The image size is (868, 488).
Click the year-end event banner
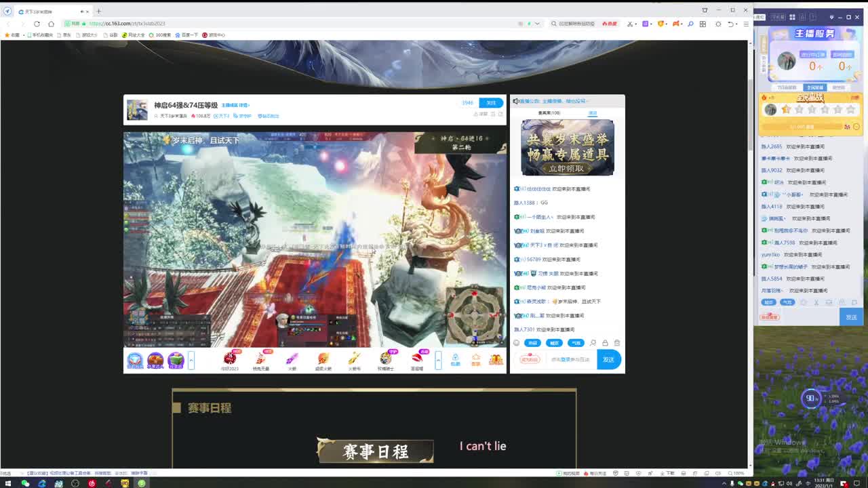click(568, 147)
